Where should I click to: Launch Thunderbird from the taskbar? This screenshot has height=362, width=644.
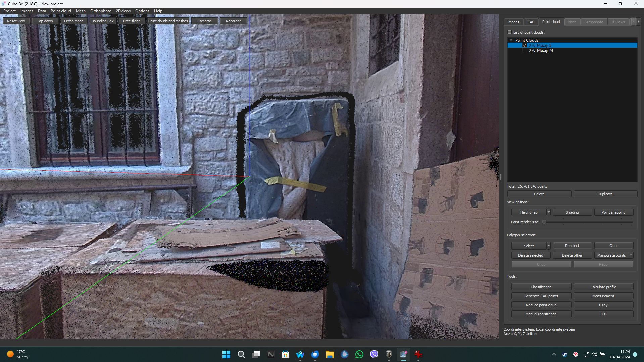point(315,354)
